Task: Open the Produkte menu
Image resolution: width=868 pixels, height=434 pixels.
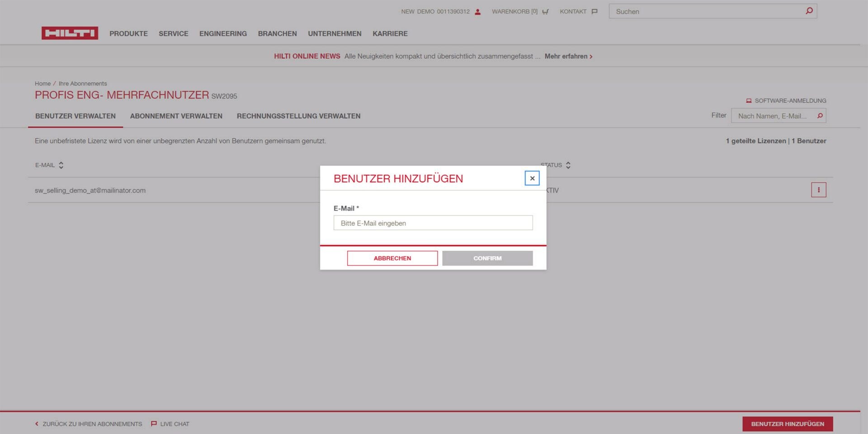Action: pos(128,33)
